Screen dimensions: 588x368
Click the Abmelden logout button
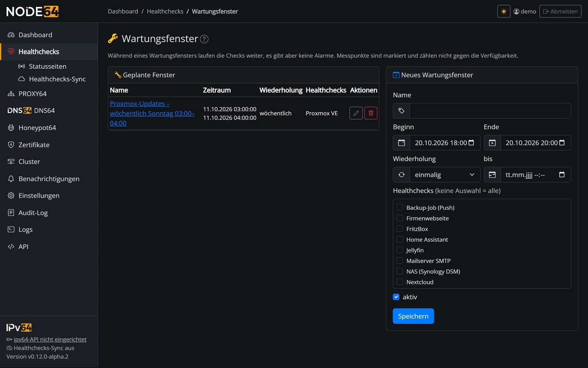[560, 11]
